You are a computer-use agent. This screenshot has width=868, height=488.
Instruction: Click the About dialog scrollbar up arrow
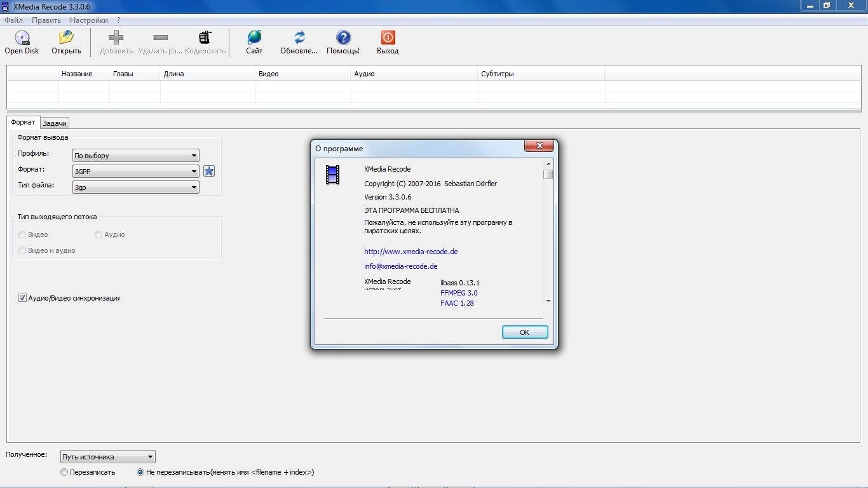click(548, 165)
